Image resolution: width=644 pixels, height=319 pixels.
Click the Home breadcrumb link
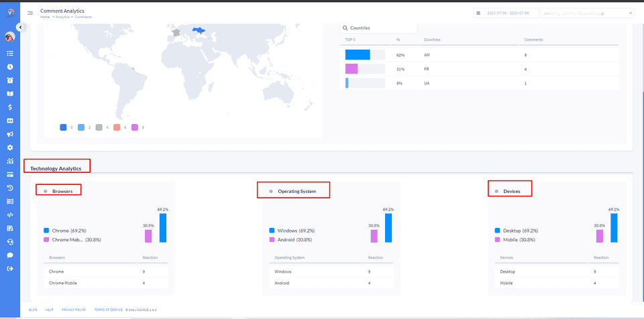[45, 17]
